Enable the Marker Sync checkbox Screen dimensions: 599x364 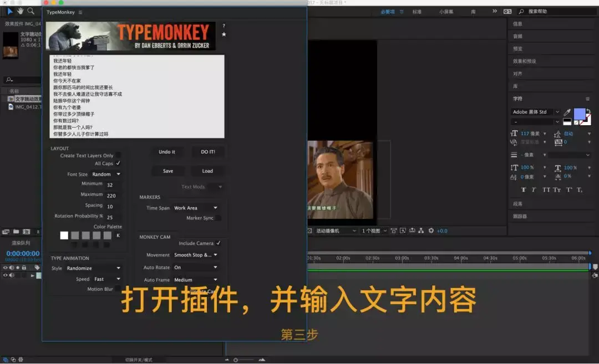point(218,218)
